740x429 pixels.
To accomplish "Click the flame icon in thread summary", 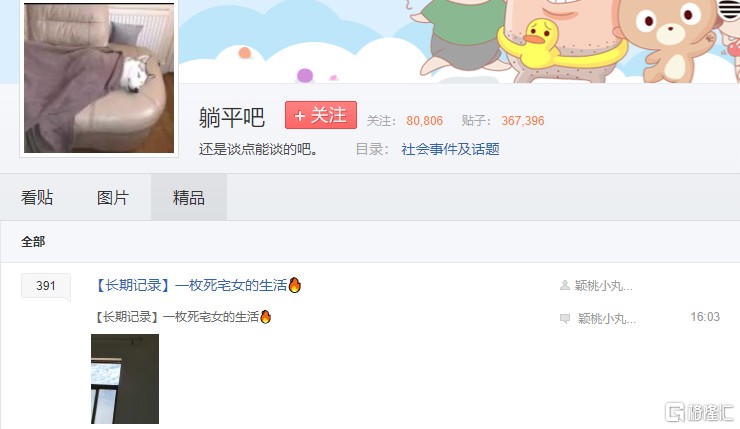I will 266,316.
